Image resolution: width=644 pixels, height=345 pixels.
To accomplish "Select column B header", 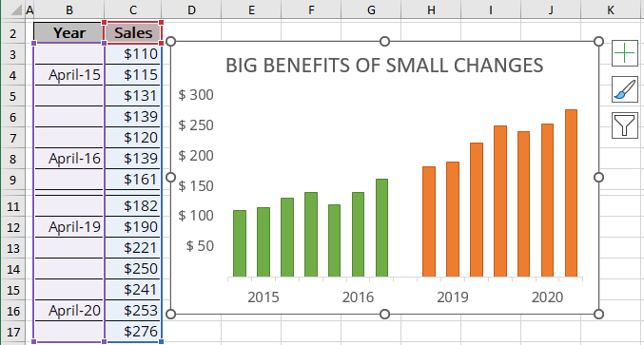I will point(69,10).
